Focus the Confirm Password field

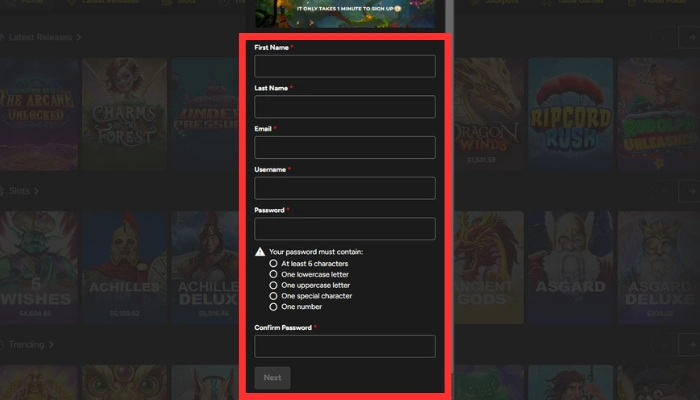pos(345,346)
